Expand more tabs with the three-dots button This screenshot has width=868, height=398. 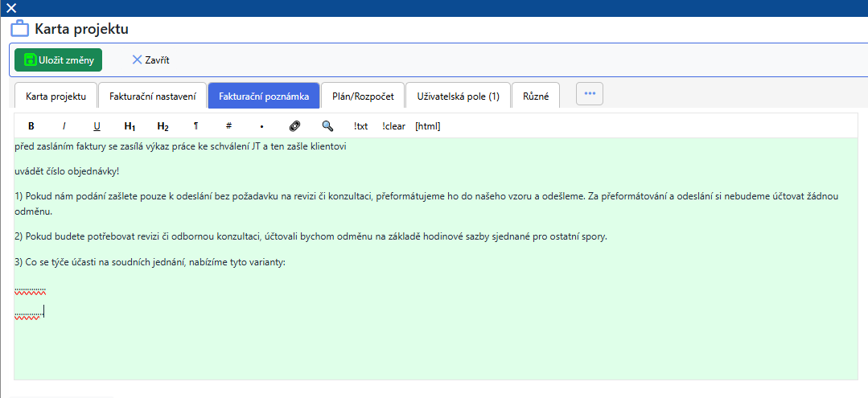coord(590,94)
